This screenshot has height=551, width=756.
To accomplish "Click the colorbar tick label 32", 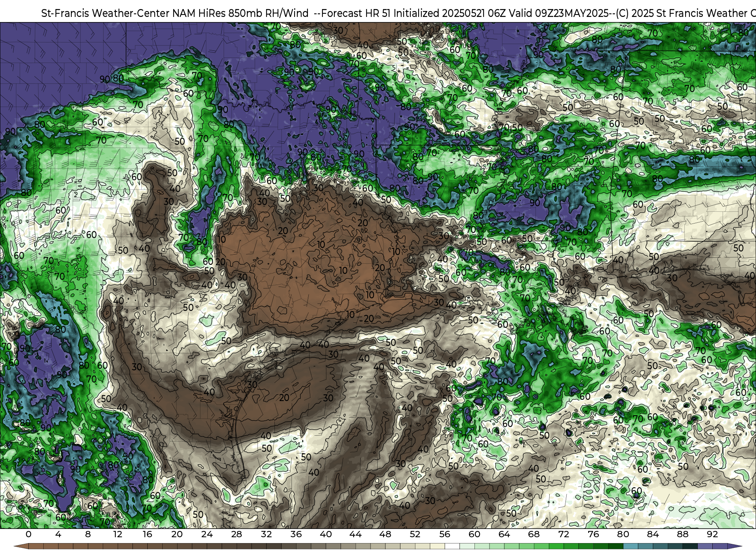I will 267,534.
